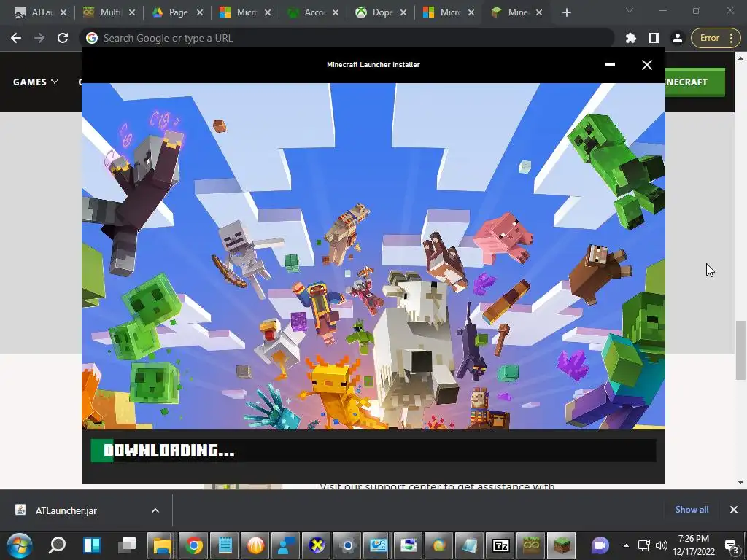
Task: Click the Downloading progress bar
Action: [373, 451]
